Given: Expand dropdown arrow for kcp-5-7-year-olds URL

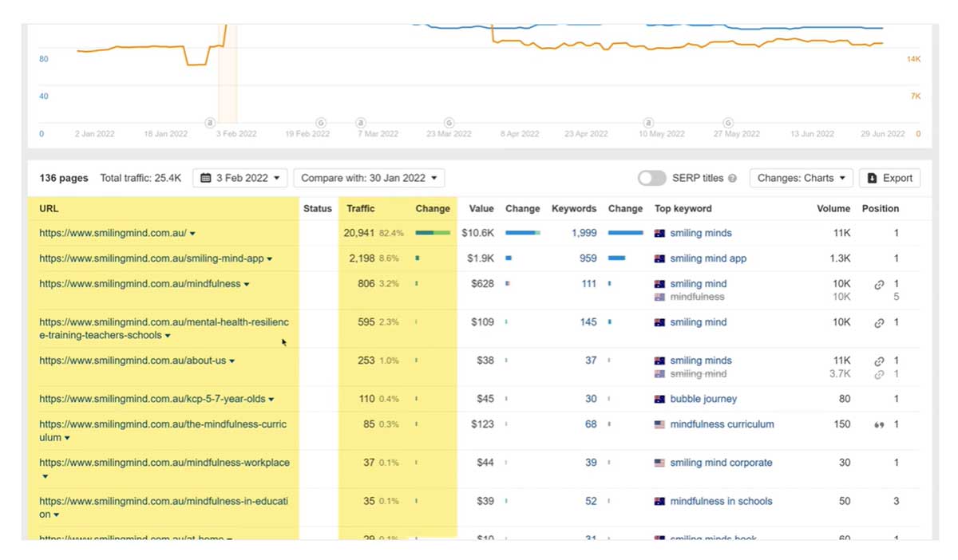Looking at the screenshot, I should [271, 400].
